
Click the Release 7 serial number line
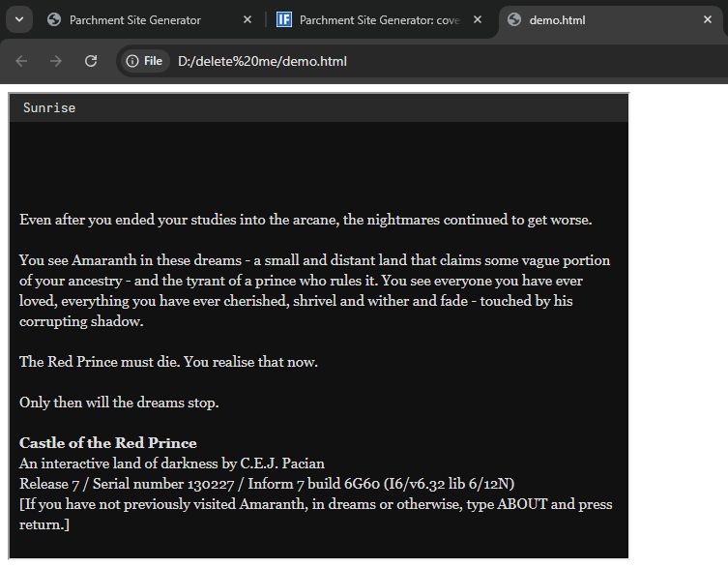267,484
